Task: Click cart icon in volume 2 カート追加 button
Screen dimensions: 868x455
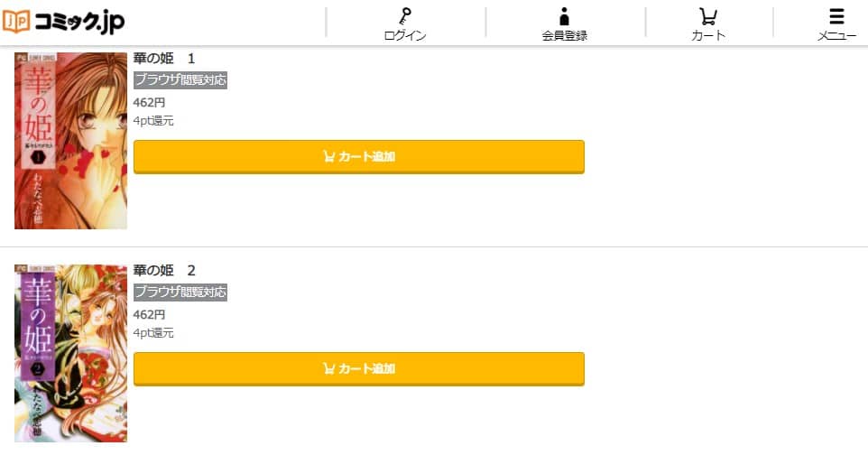Action: (328, 368)
